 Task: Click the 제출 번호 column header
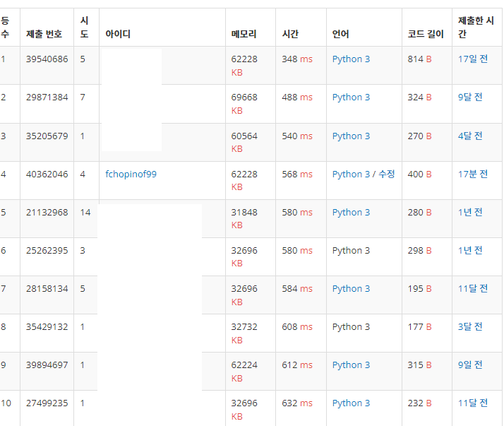pos(44,34)
